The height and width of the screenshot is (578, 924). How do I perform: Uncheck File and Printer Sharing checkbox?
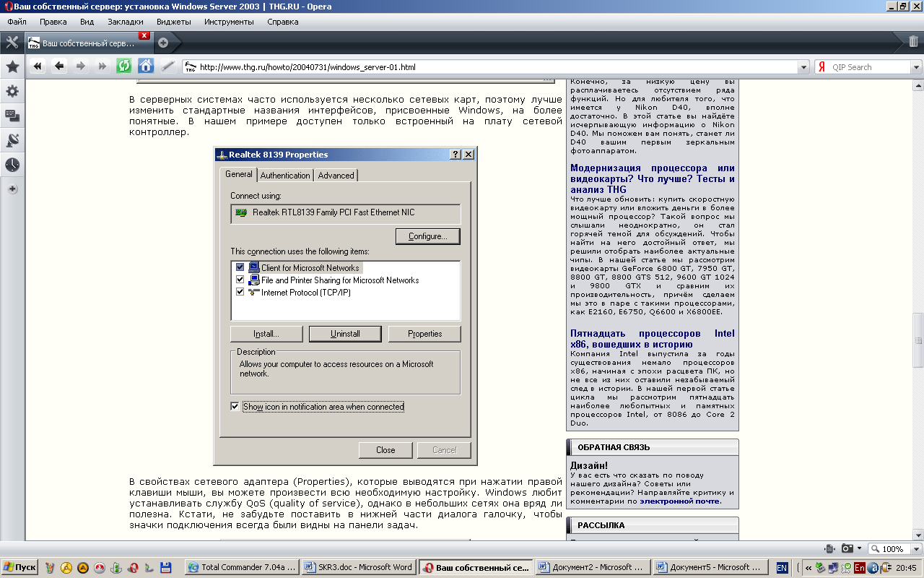[x=240, y=280]
